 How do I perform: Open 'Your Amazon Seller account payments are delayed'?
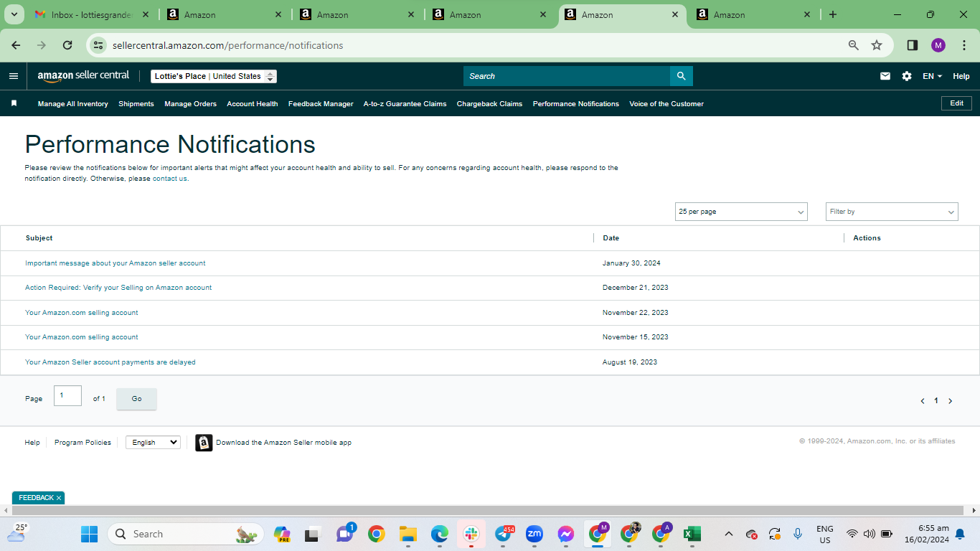click(110, 362)
